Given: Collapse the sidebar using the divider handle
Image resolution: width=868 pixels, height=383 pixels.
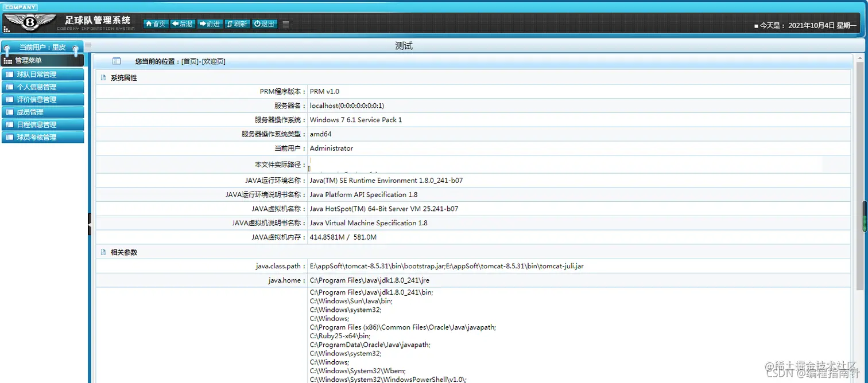Looking at the screenshot, I should [x=89, y=224].
